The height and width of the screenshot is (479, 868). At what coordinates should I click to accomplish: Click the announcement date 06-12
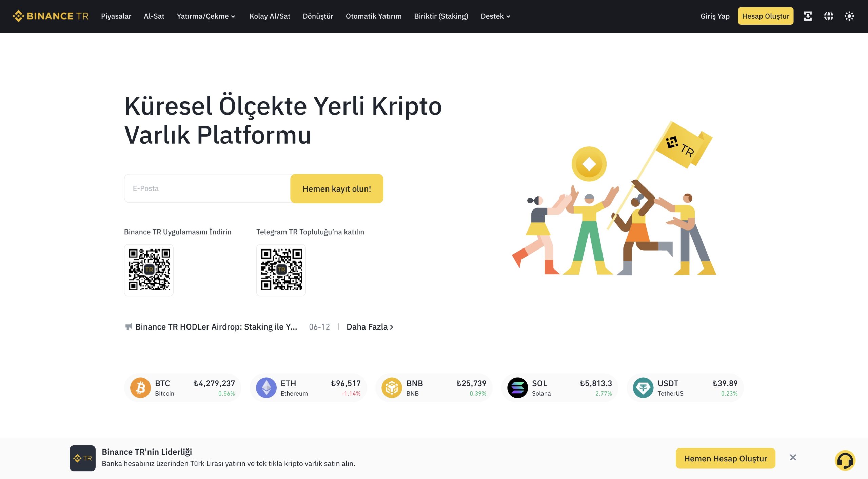coord(319,327)
